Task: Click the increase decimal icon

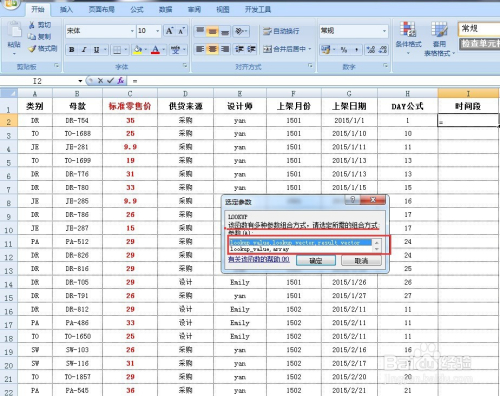Action: click(371, 50)
